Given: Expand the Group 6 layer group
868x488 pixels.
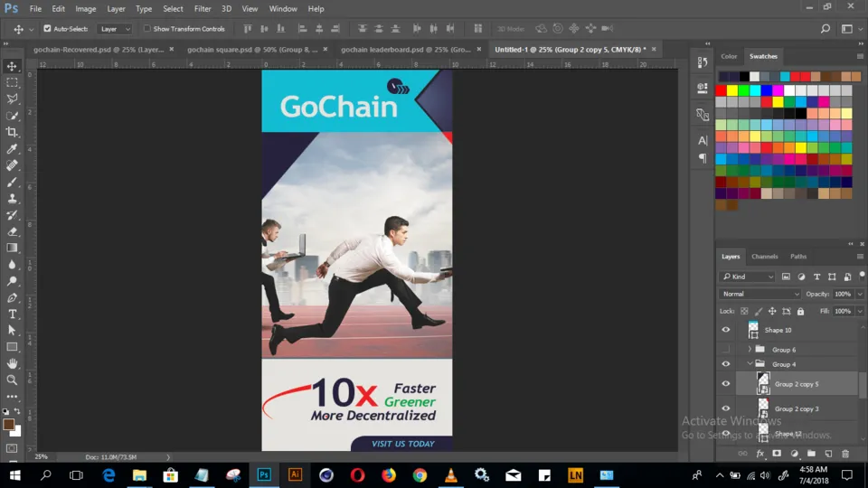Looking at the screenshot, I should [750, 349].
